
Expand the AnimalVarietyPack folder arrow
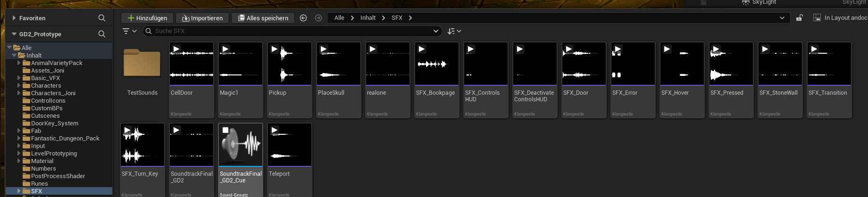pyautogui.click(x=19, y=63)
